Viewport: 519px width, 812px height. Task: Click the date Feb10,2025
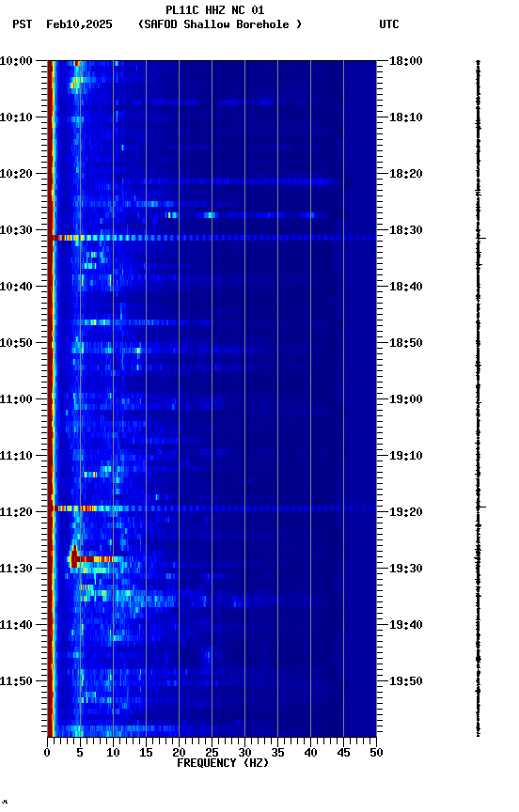click(79, 24)
